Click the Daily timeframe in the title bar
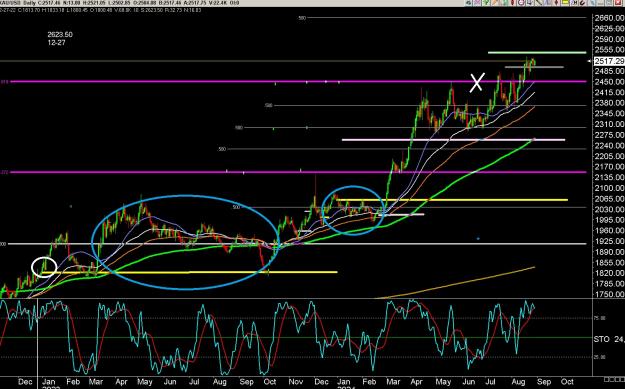Image resolution: width=625 pixels, height=389 pixels. click(30, 3)
